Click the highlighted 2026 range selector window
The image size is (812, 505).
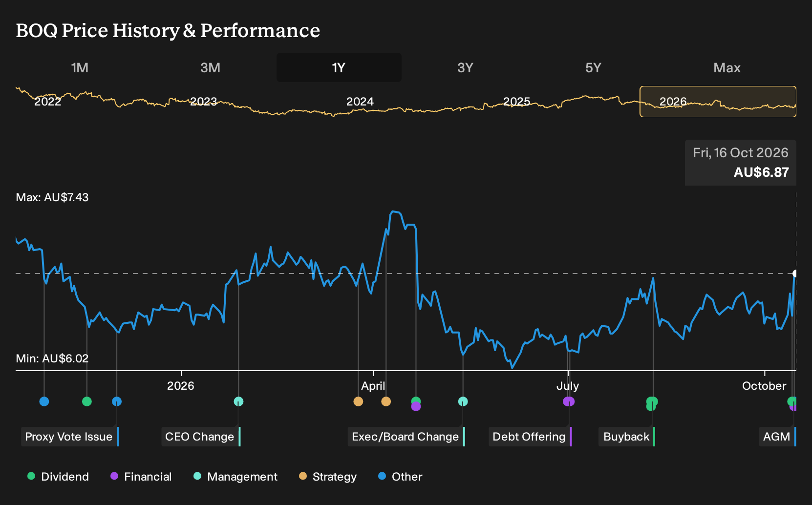coord(718,102)
